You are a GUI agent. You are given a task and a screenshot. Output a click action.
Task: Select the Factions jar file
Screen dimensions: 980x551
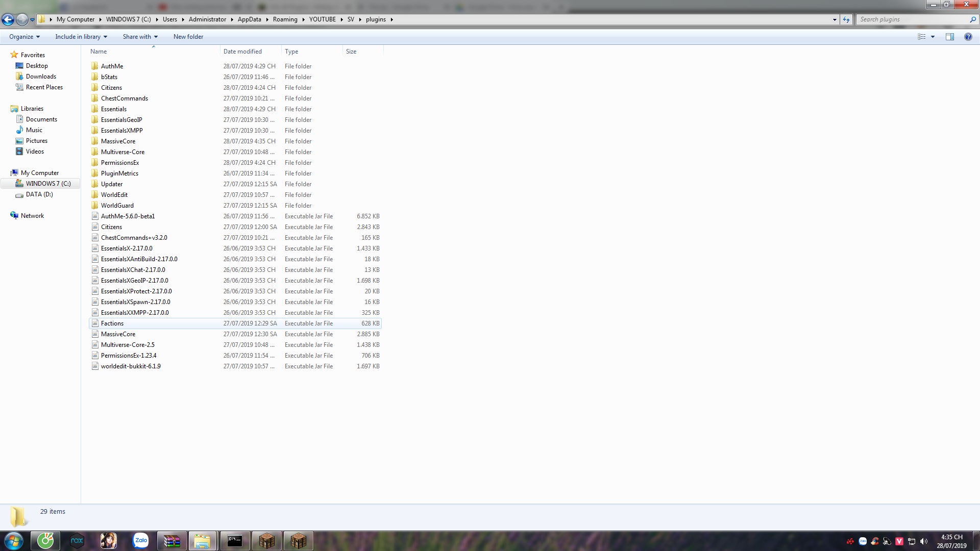112,323
